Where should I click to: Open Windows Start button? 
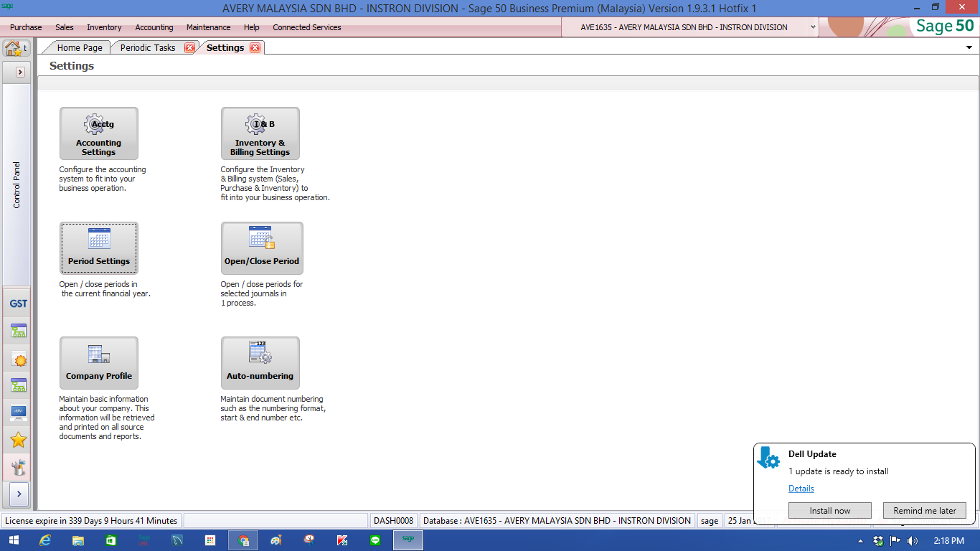pos(14,540)
